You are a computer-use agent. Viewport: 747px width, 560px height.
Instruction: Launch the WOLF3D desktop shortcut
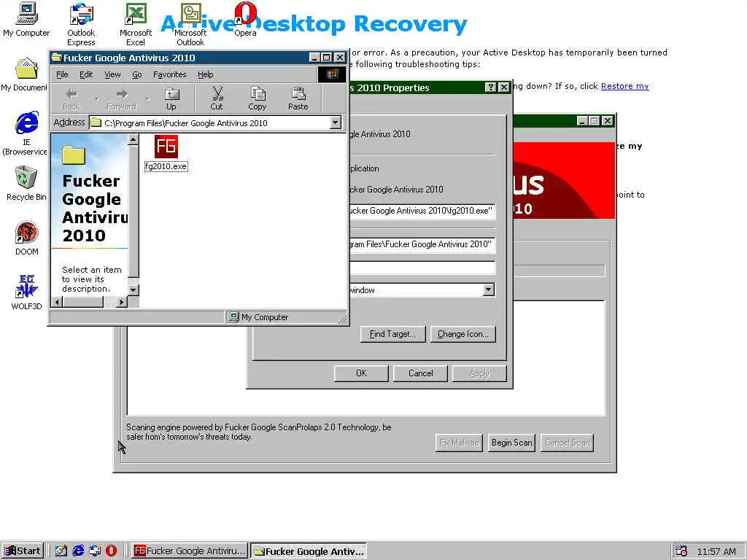[x=27, y=292]
